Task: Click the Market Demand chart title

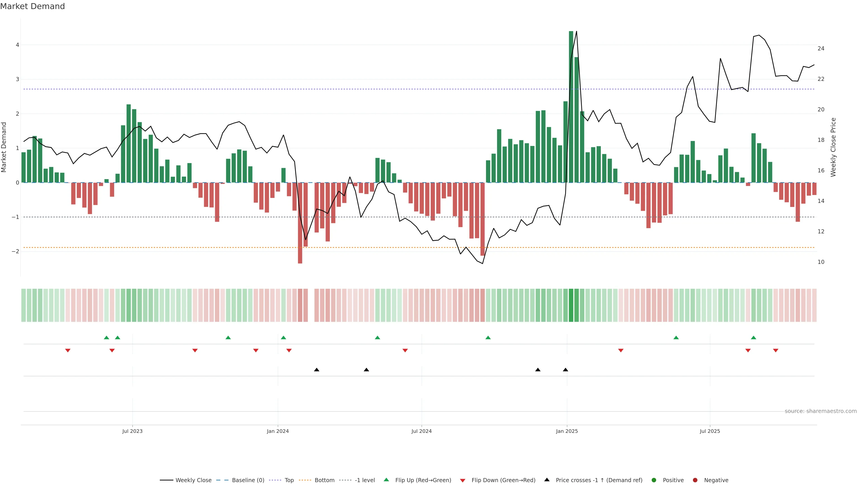Action: click(32, 6)
